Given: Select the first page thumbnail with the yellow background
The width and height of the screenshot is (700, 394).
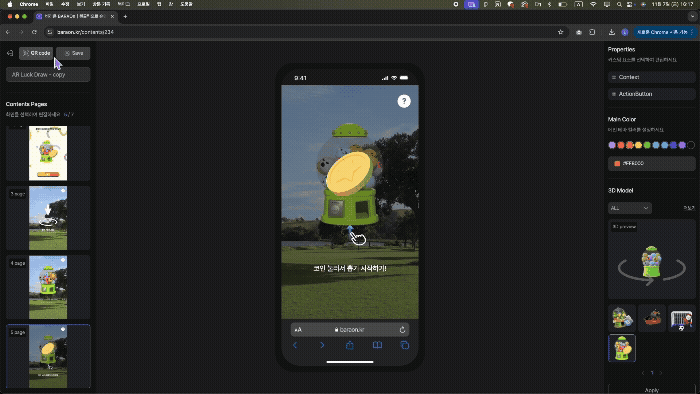Looking at the screenshot, I should (x=48, y=153).
